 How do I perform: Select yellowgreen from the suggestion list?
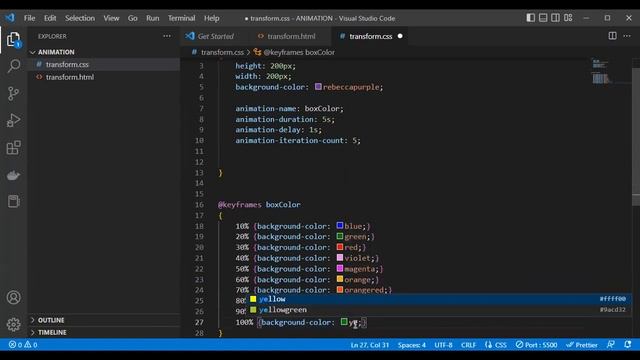(438, 310)
